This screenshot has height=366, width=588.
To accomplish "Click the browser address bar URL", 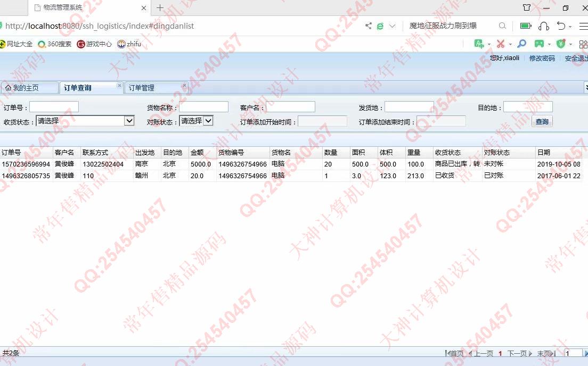I will tap(100, 26).
